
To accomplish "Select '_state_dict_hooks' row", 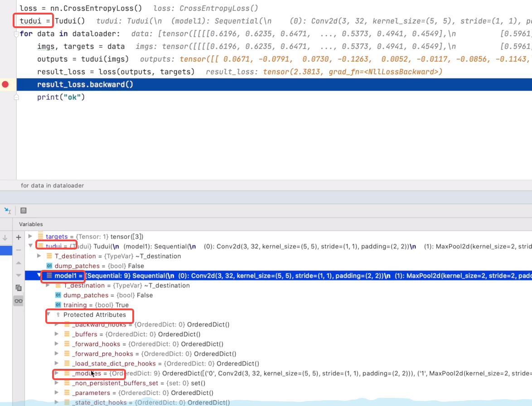I will click(x=278, y=402).
